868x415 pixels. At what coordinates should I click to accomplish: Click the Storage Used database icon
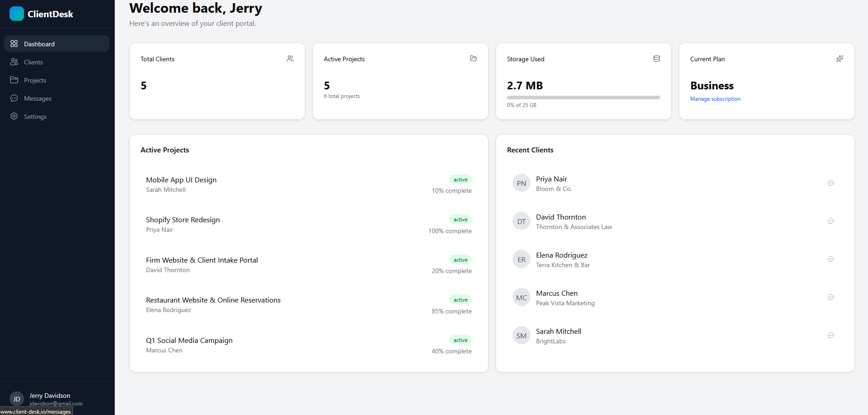click(x=656, y=59)
